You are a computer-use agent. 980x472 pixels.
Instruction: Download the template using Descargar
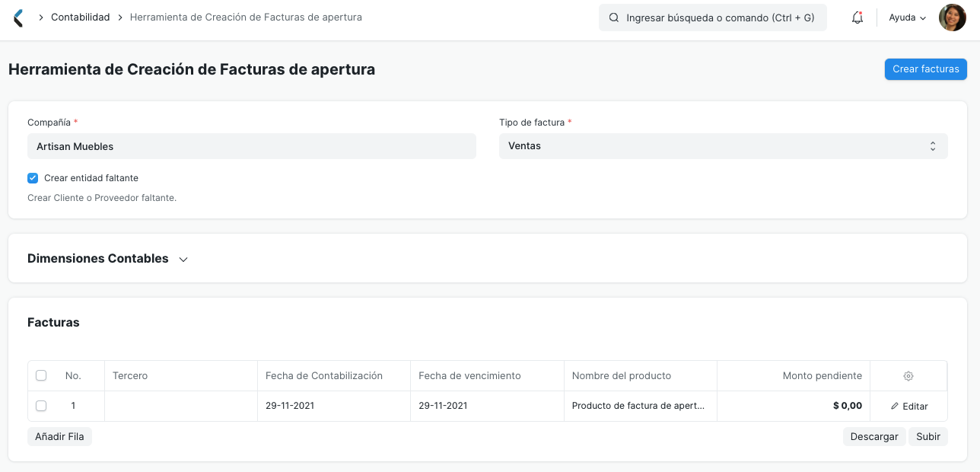point(873,436)
